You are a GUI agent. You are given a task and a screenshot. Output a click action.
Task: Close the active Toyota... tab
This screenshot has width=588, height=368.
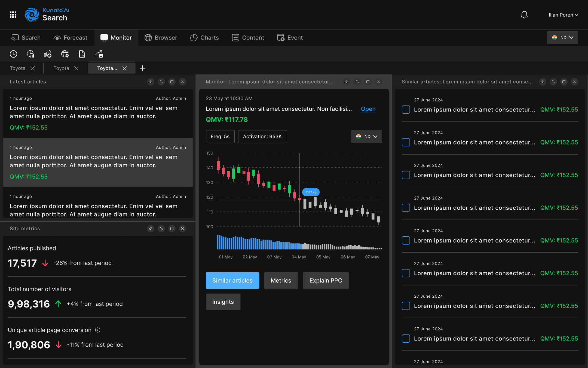point(124,68)
